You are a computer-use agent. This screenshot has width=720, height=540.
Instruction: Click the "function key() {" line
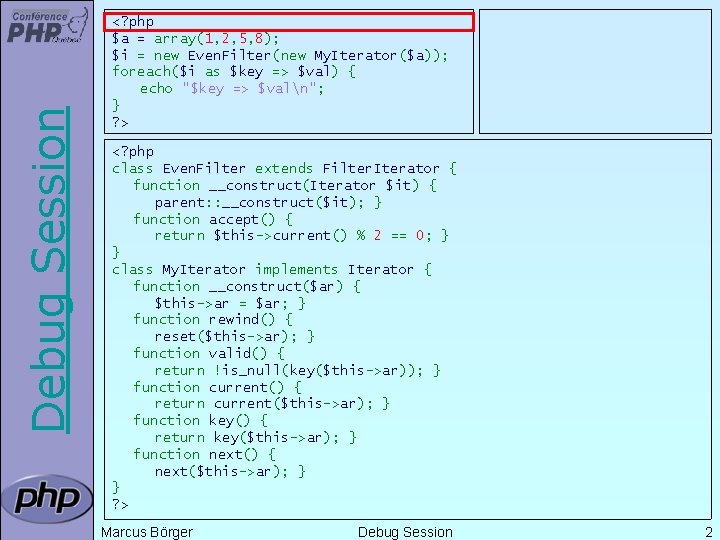pos(200,421)
